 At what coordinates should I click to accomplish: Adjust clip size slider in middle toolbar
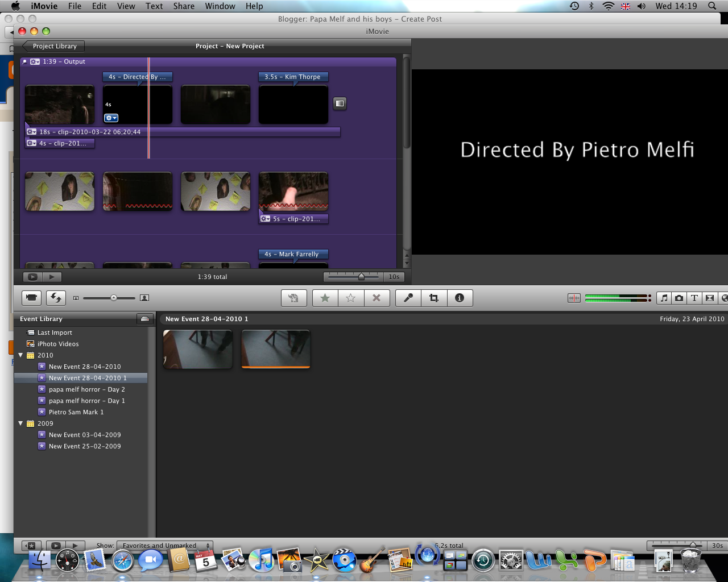[114, 298]
